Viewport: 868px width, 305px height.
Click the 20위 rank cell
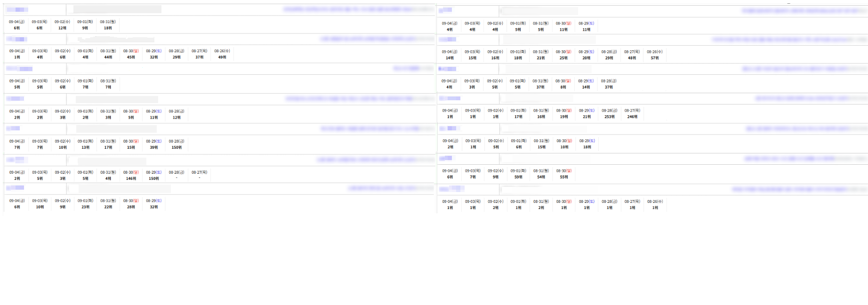(587, 58)
